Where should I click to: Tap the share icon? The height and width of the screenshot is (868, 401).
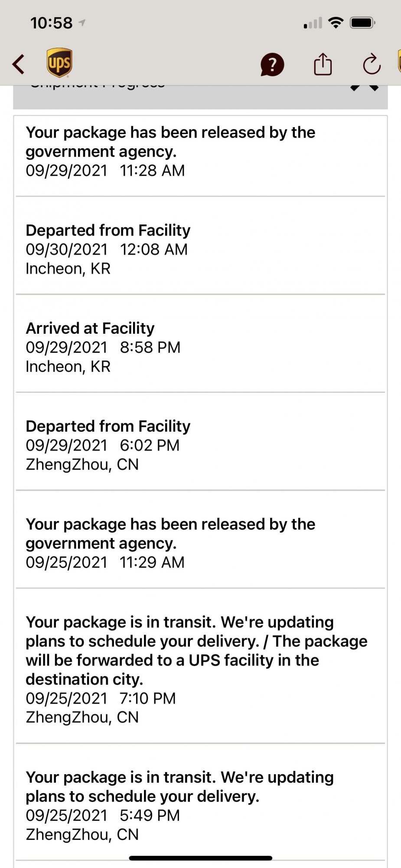point(323,64)
